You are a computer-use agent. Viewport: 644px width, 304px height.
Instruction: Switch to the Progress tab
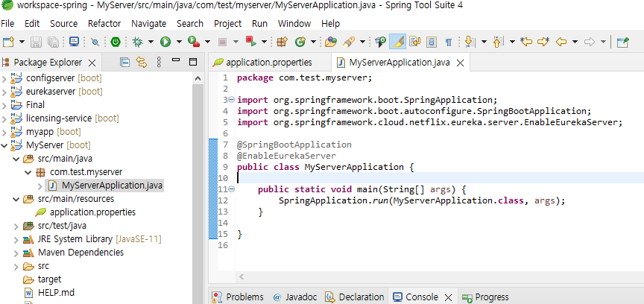click(x=485, y=297)
